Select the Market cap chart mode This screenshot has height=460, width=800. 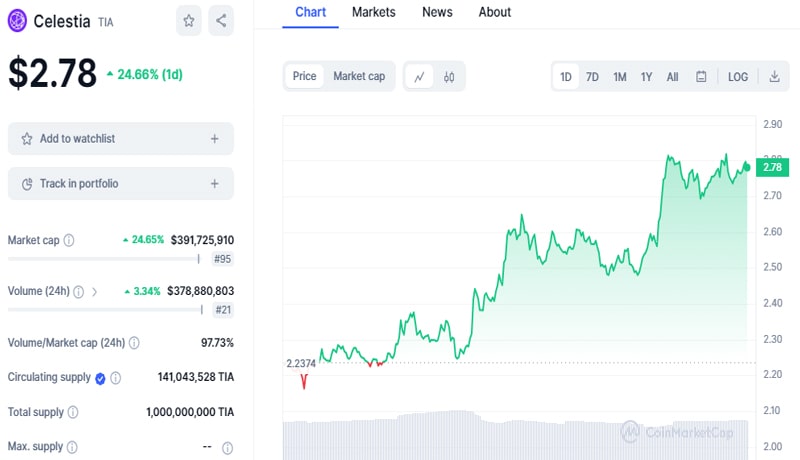359,76
